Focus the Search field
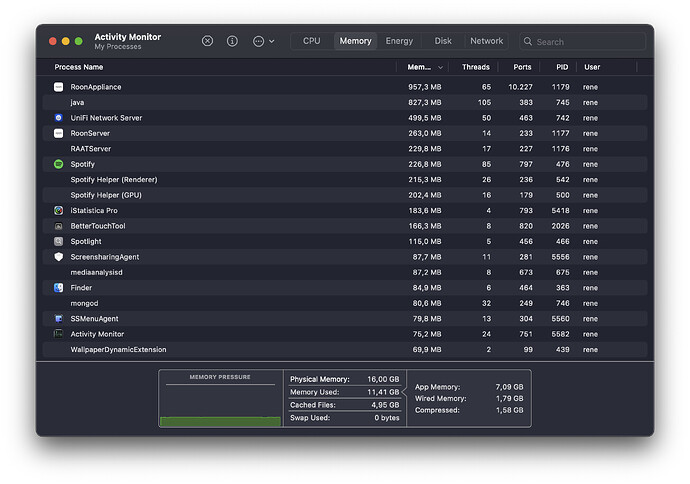Viewport: 690px width, 484px height. 582,41
